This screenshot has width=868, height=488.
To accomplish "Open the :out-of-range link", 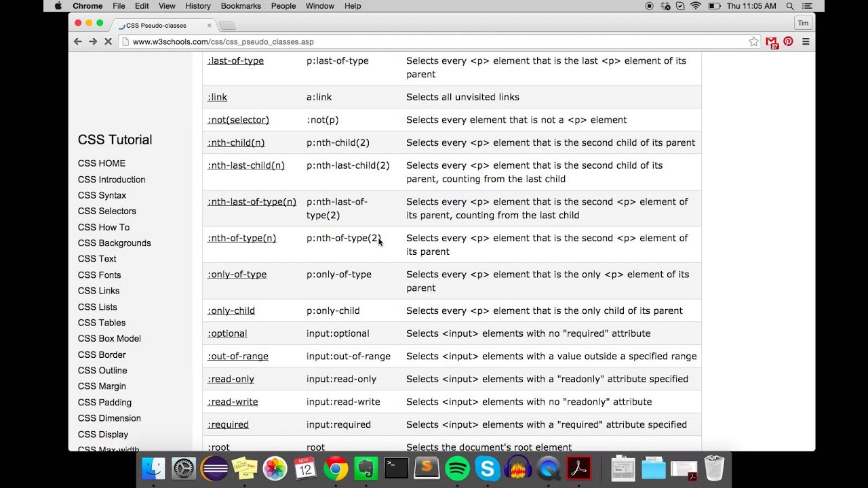I will tap(238, 357).
